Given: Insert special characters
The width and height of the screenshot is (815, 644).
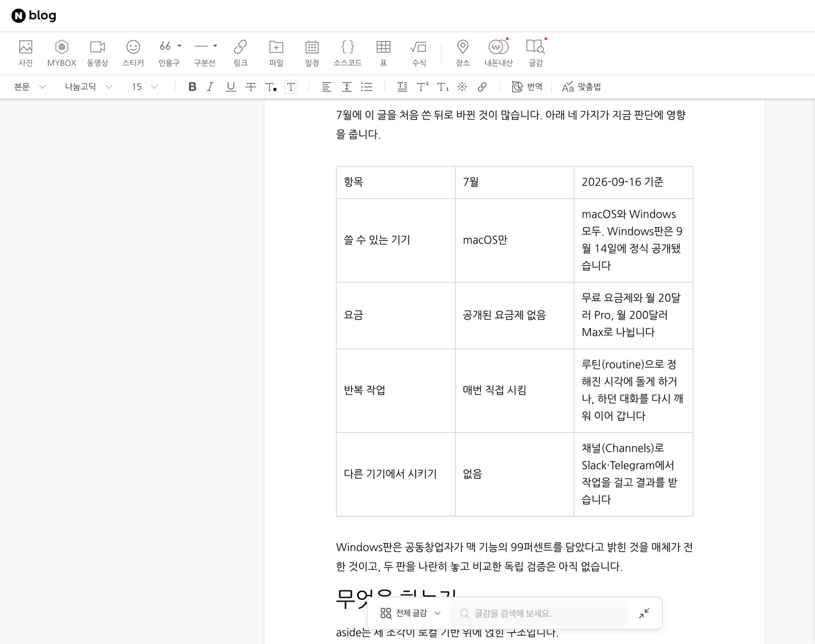Looking at the screenshot, I should (x=462, y=87).
